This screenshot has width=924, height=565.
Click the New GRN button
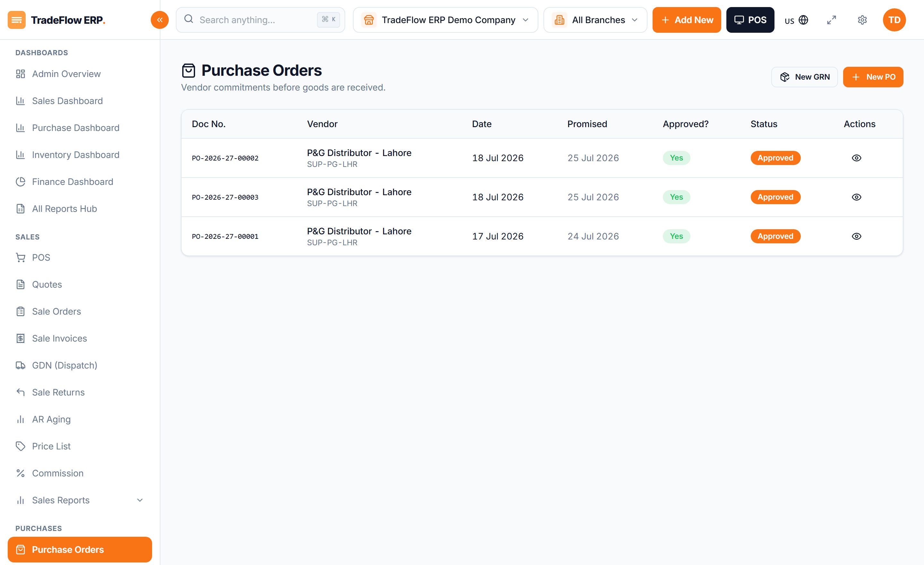[804, 77]
